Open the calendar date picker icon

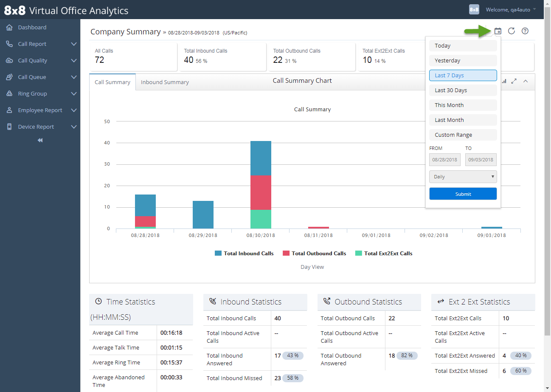click(x=498, y=31)
